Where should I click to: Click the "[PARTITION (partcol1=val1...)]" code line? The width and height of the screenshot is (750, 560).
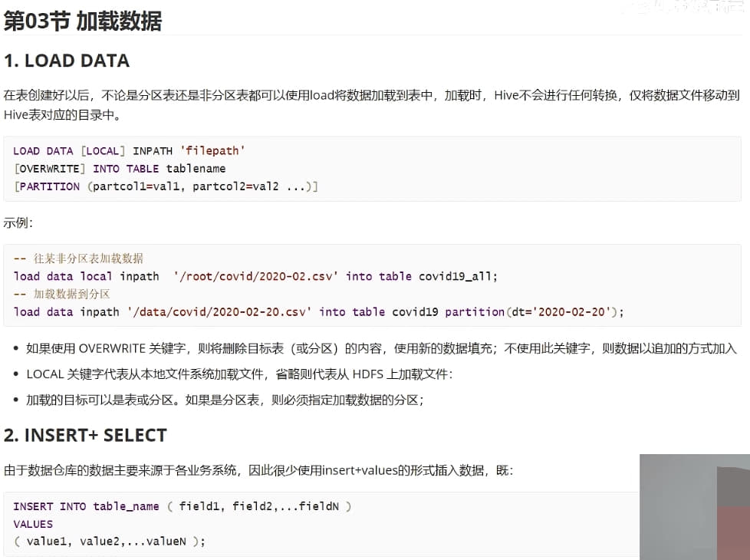(x=166, y=186)
